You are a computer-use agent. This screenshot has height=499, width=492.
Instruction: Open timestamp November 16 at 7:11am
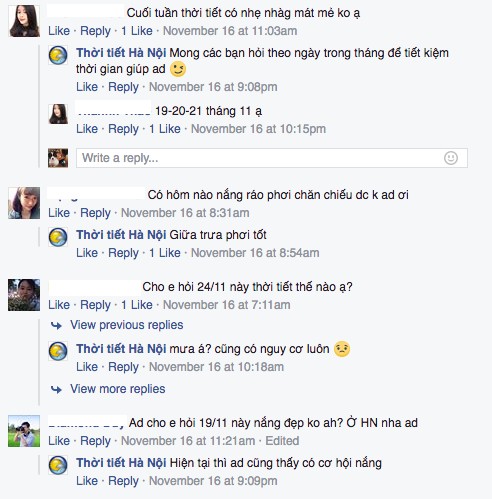coord(227,305)
